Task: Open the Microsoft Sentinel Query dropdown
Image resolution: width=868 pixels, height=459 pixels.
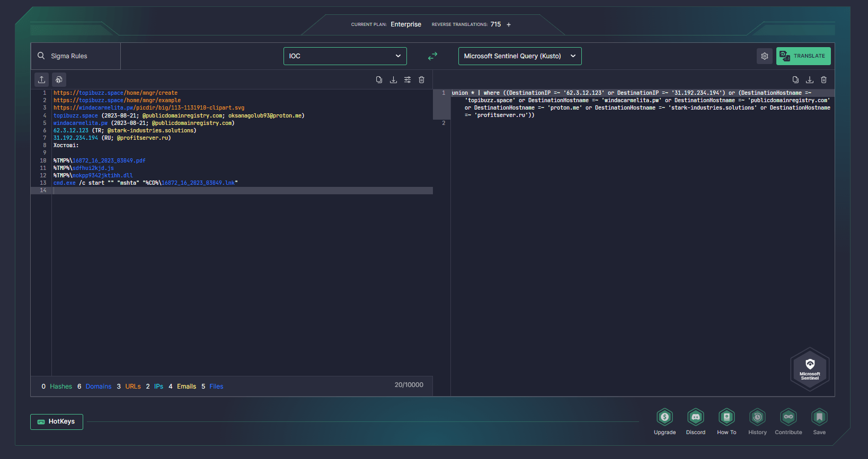Action: [x=519, y=56]
